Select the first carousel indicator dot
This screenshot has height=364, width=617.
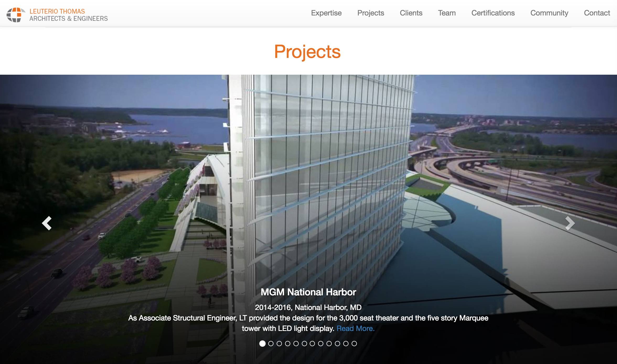(x=262, y=344)
